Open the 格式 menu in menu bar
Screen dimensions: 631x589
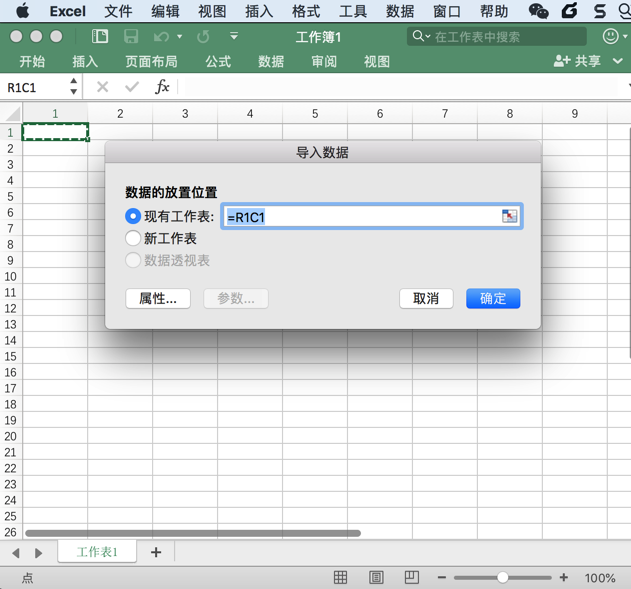[x=306, y=11]
